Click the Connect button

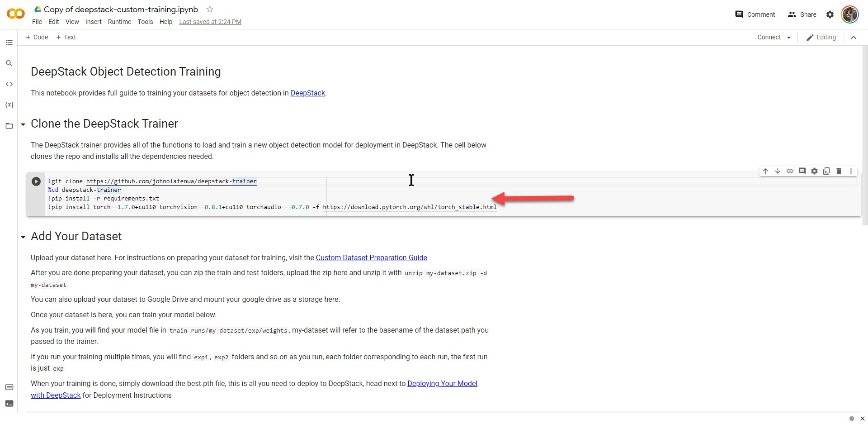point(769,37)
